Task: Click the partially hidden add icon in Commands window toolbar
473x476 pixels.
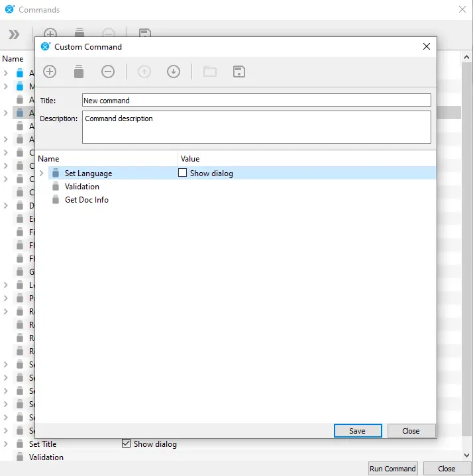Action: click(50, 33)
